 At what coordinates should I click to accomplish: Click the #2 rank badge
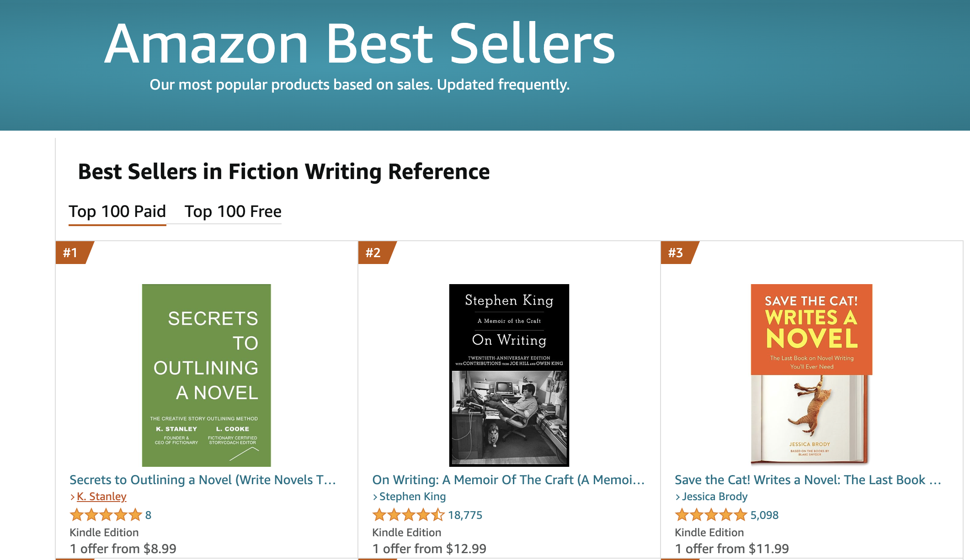point(376,253)
